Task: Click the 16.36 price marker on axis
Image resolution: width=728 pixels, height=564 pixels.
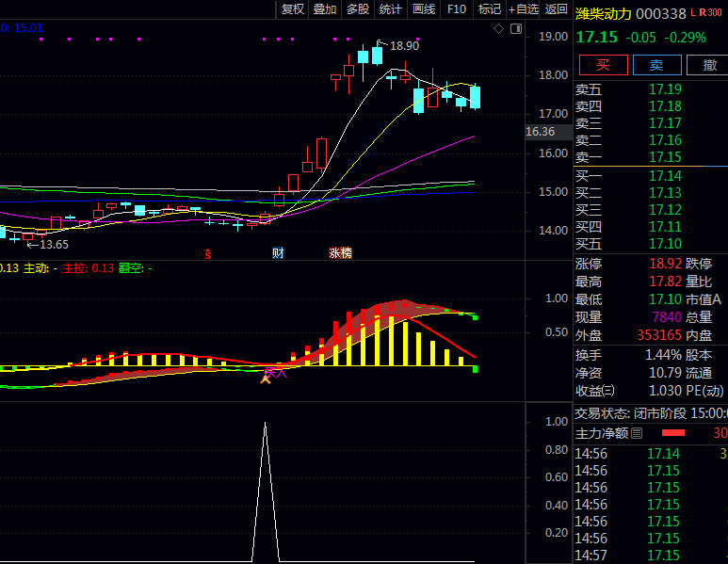Action: point(541,132)
